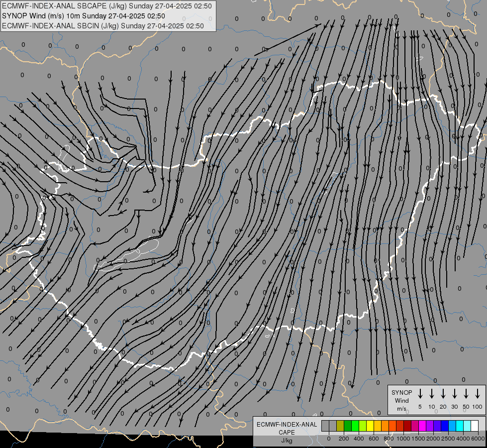
Task: Click the 30 m/s wind arrow in the legend
Action: 454,393
